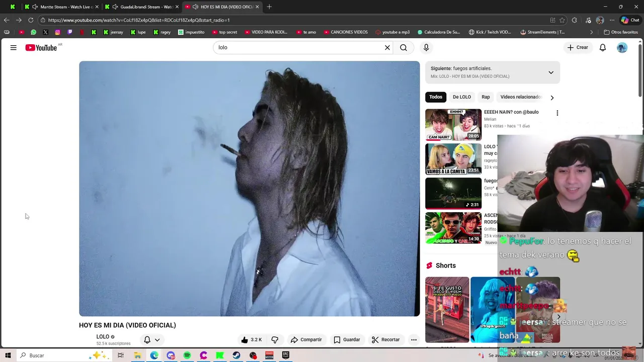Open jeersay bookmark
The height and width of the screenshot is (362, 644).
pos(113,32)
